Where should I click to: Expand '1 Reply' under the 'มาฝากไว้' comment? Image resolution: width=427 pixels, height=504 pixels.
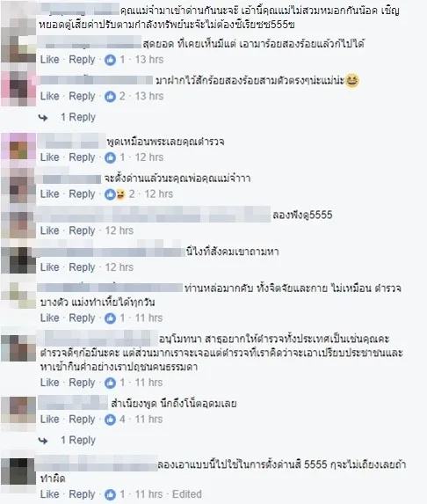(x=78, y=117)
